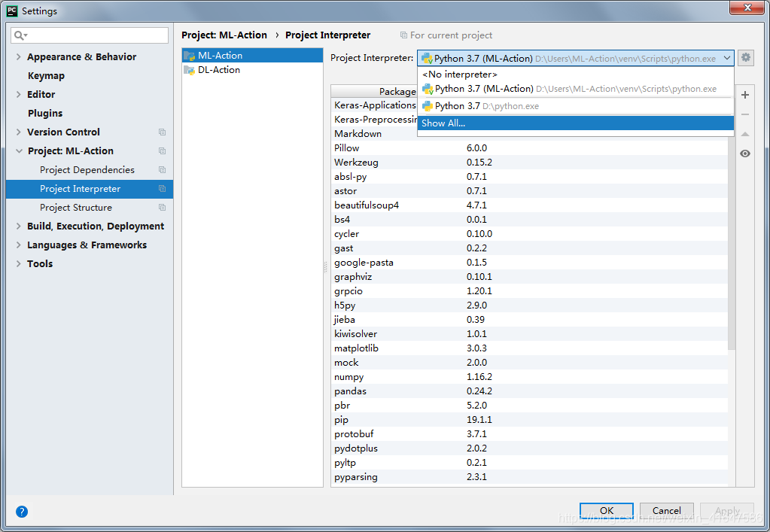Expand the Appearance & Behavior section
770x532 pixels.
point(19,57)
